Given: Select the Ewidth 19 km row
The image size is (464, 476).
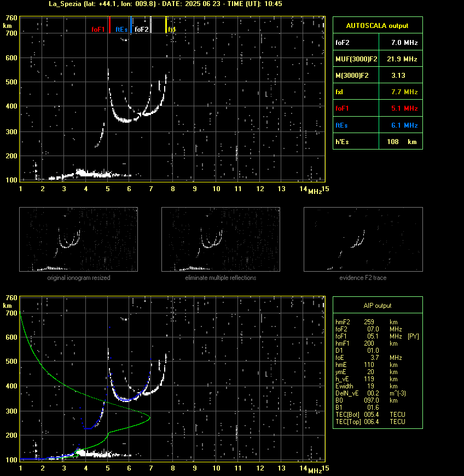Looking at the screenshot, I should [367, 386].
